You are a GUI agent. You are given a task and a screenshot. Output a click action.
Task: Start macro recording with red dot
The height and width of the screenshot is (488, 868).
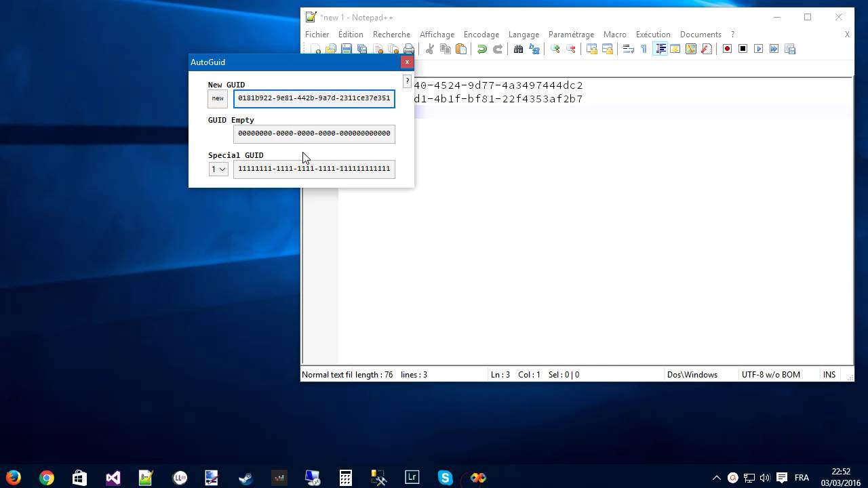click(x=727, y=49)
